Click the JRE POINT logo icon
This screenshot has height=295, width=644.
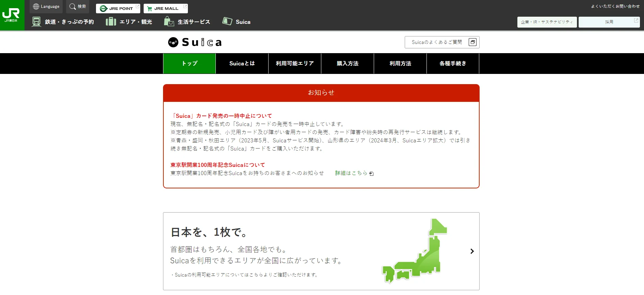tap(103, 9)
